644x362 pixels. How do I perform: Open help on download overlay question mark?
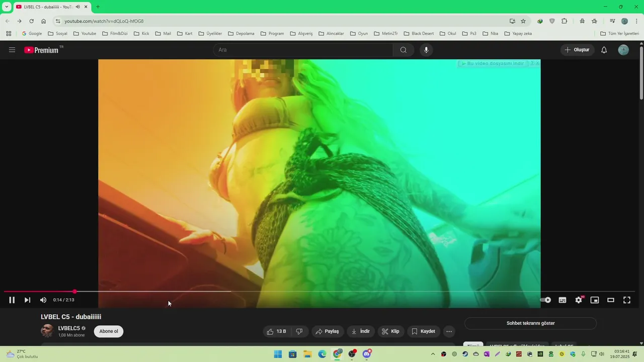[532, 63]
